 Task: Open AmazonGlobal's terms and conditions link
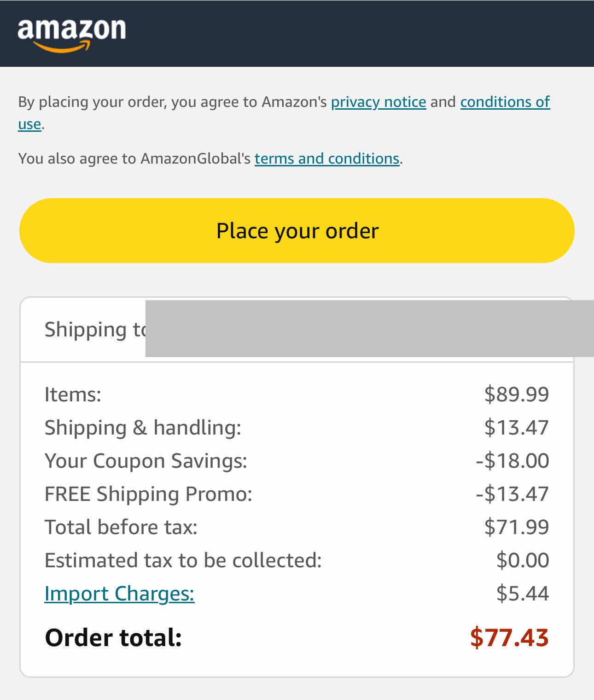[x=326, y=159]
